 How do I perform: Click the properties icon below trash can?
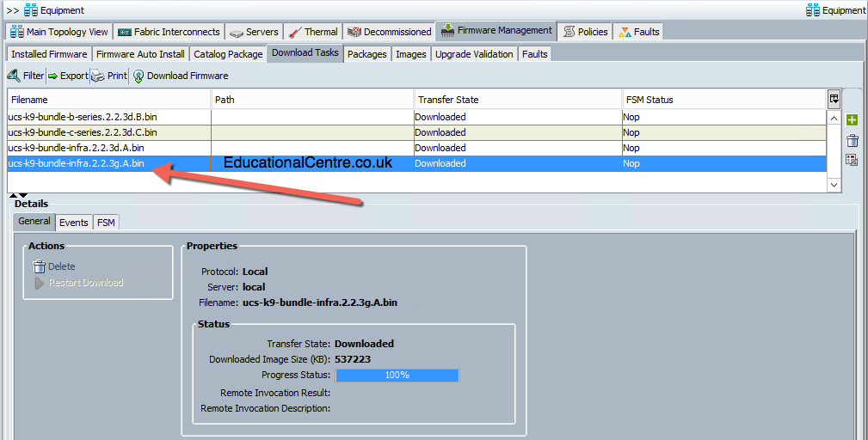pos(852,160)
